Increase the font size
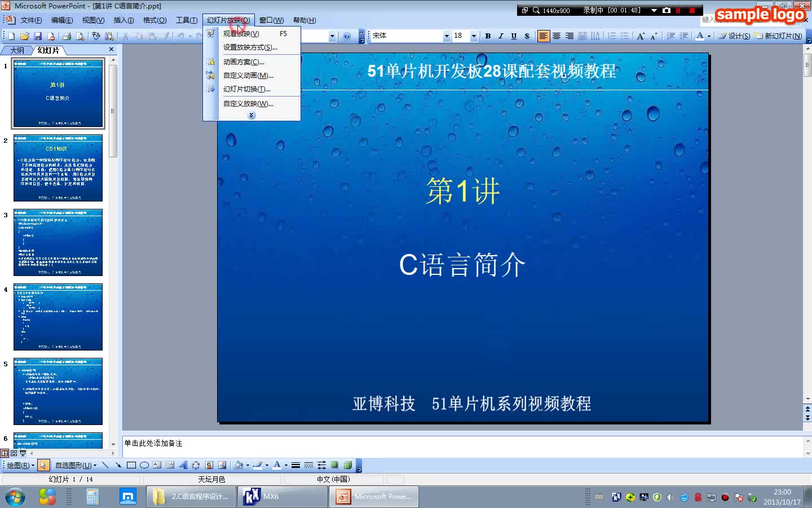The height and width of the screenshot is (508, 812). [x=641, y=36]
